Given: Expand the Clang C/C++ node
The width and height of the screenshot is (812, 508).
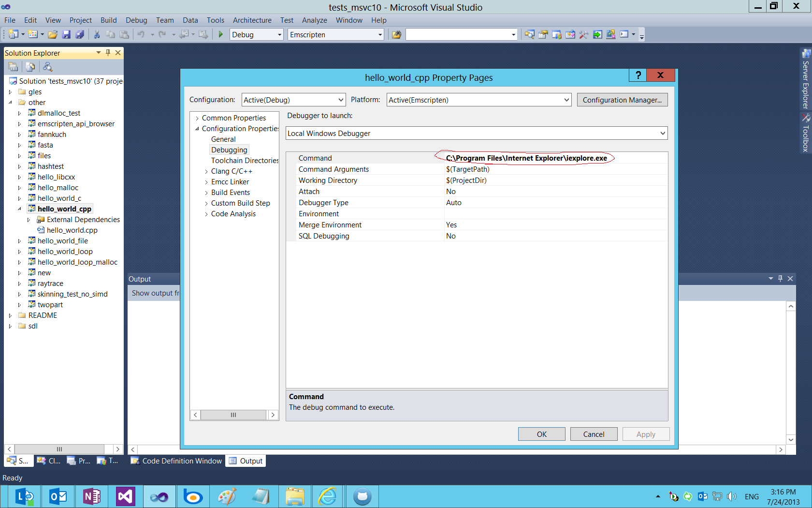Looking at the screenshot, I should (206, 171).
